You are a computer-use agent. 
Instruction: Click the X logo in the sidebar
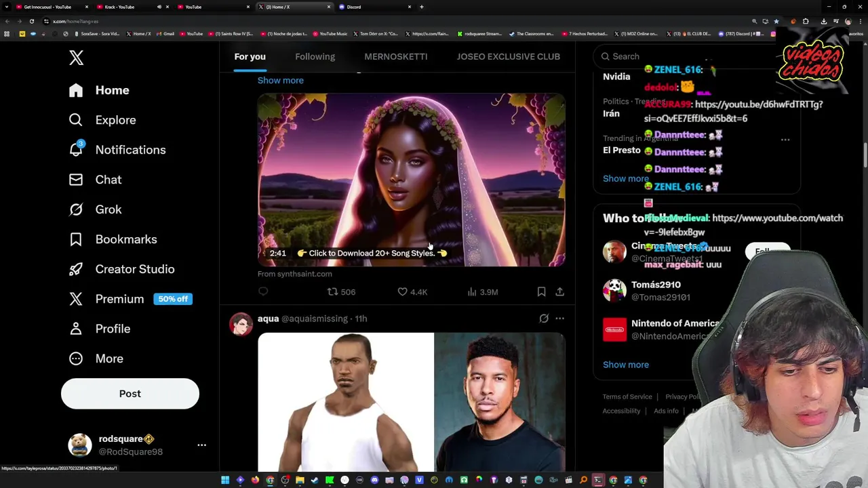76,58
